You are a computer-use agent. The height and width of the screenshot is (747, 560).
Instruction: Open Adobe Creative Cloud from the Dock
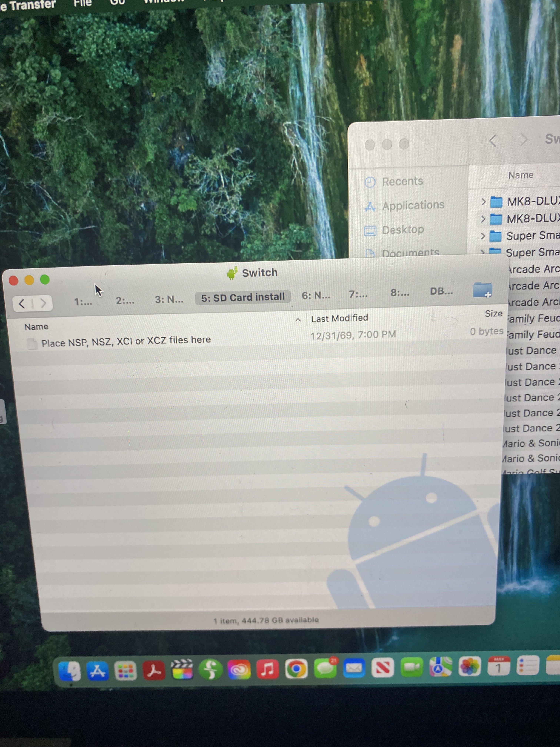click(x=239, y=669)
